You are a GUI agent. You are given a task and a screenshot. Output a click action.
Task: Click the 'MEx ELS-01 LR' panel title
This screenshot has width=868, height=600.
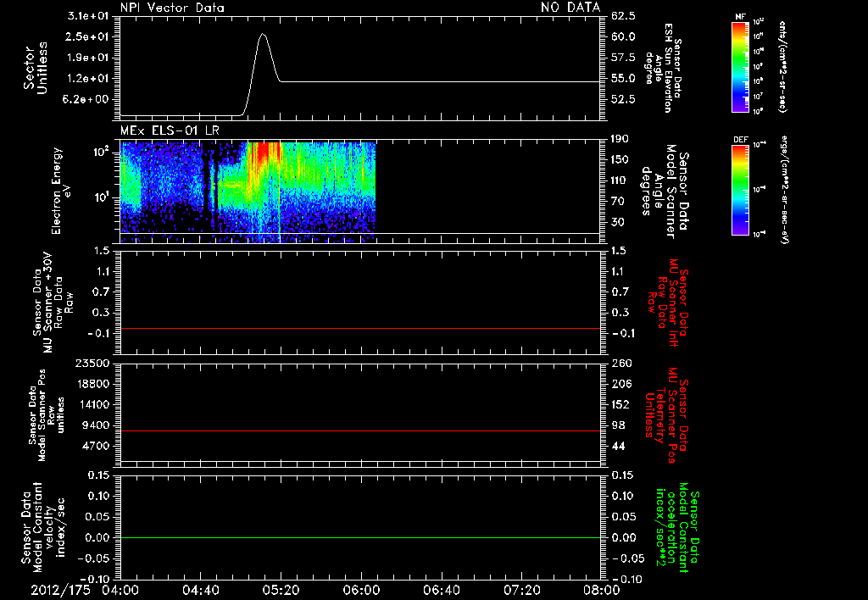(170, 131)
